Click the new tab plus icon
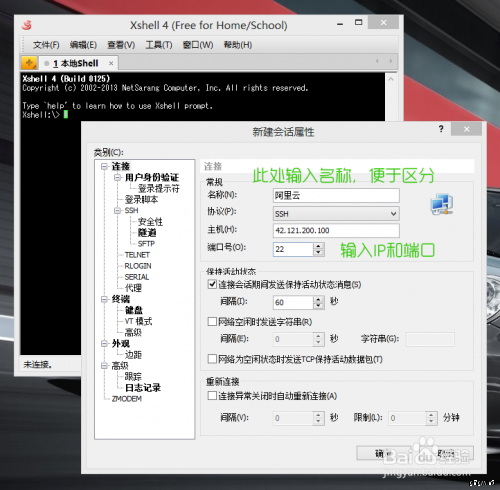The image size is (500, 490). [29, 63]
